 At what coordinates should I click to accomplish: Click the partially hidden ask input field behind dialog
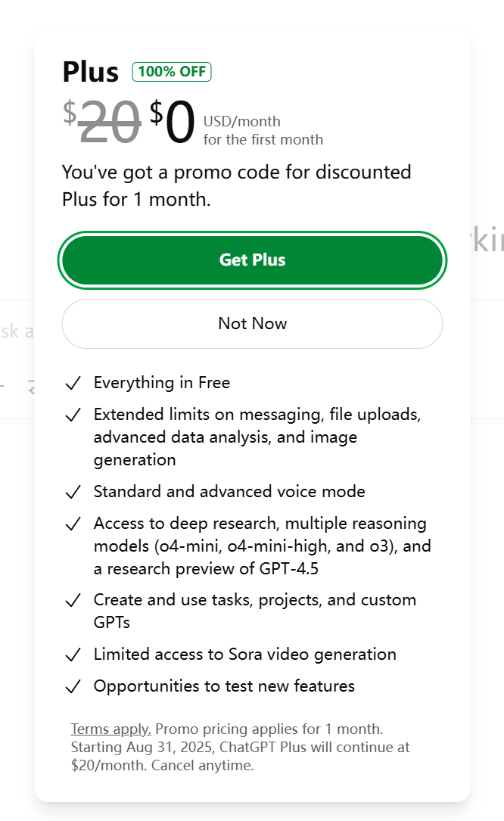tap(17, 331)
